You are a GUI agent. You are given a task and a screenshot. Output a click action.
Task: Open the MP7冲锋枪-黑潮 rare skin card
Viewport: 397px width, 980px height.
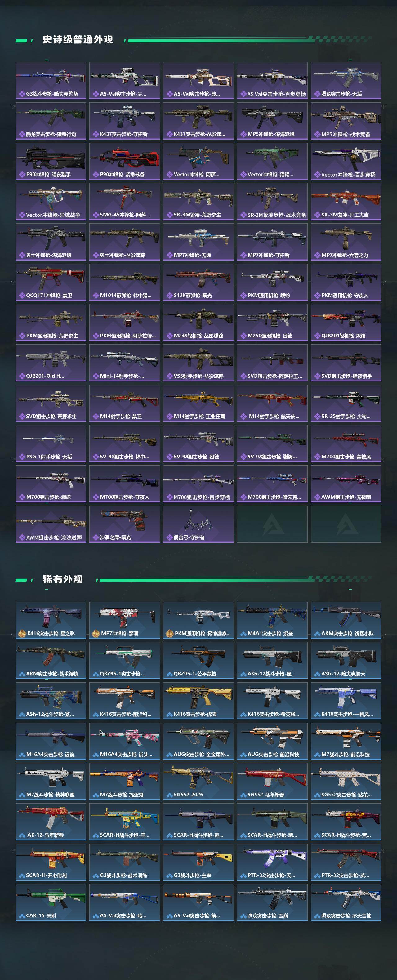124,620
